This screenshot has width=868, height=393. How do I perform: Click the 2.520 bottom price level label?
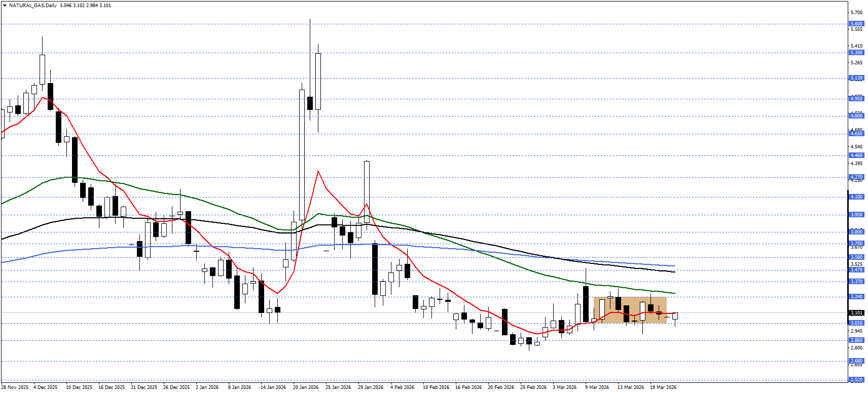click(856, 379)
